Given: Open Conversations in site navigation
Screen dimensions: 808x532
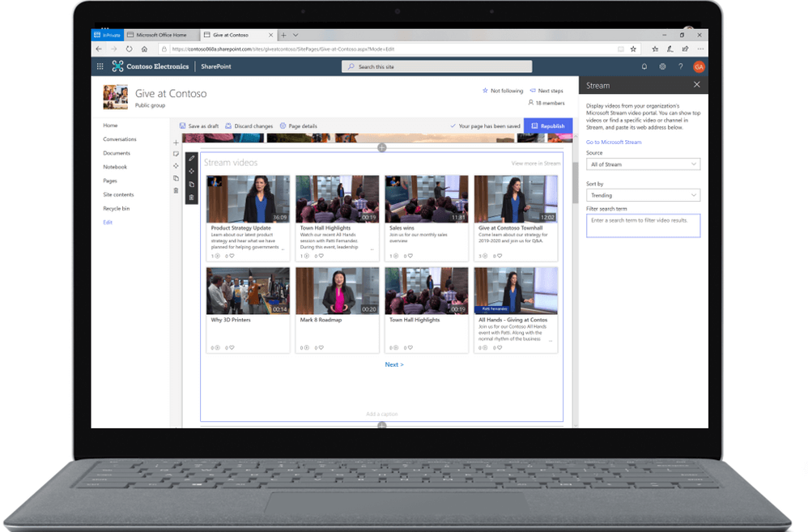Looking at the screenshot, I should 120,139.
